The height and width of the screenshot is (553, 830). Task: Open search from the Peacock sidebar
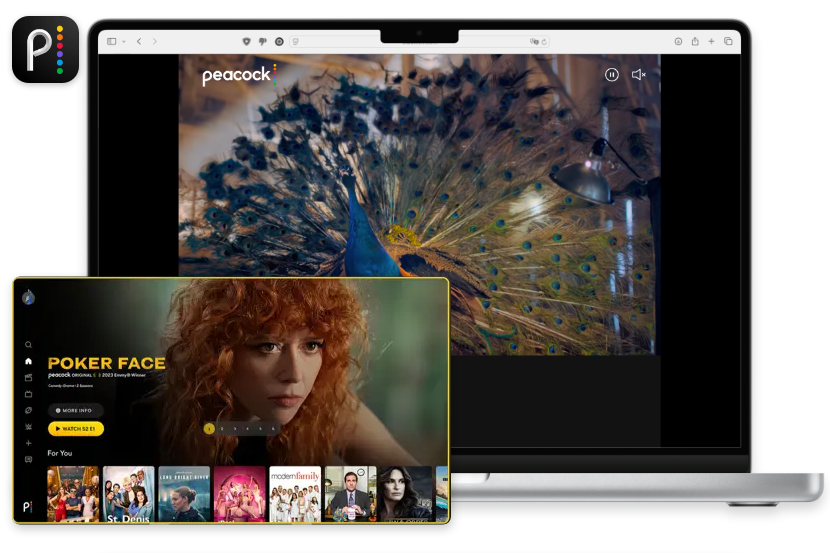[28, 345]
